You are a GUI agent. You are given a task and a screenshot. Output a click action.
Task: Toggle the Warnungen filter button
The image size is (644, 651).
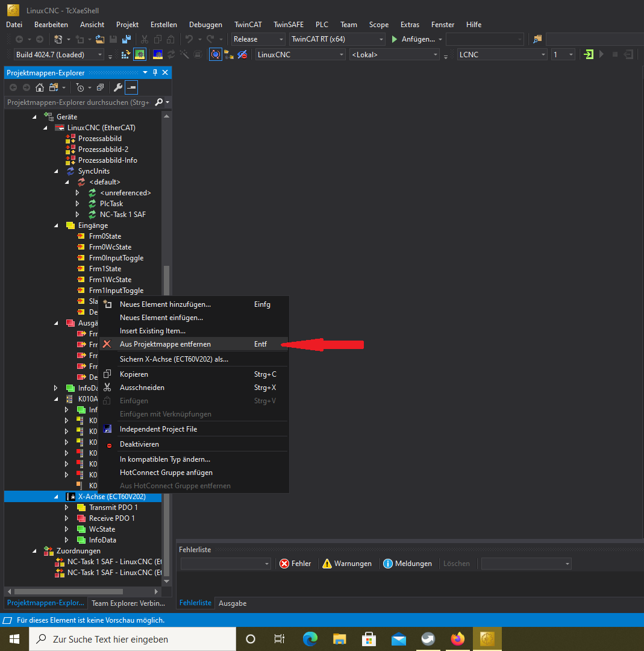coord(347,564)
